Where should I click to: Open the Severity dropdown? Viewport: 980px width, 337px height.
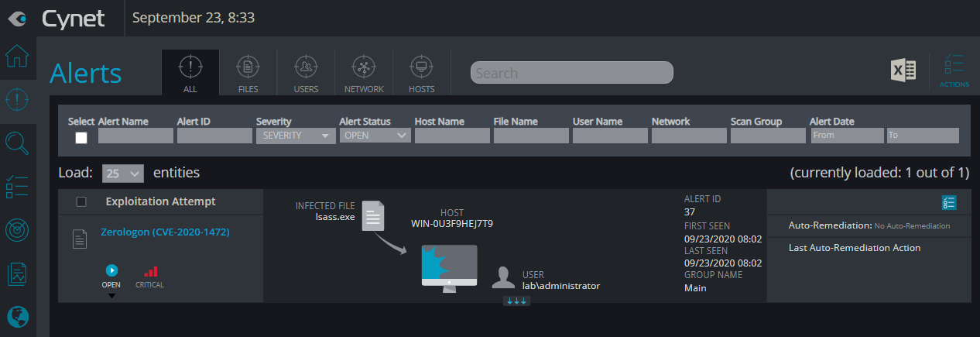[295, 136]
